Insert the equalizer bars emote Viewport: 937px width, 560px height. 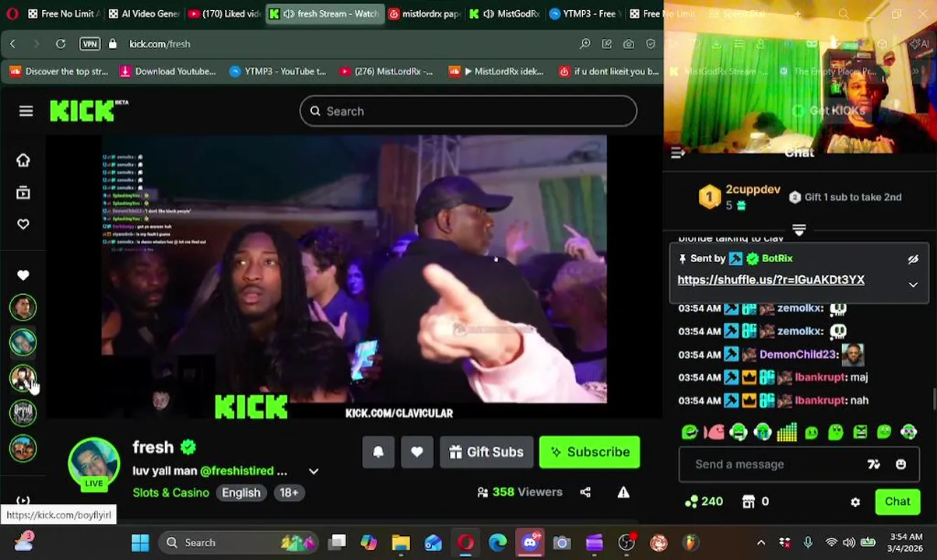(x=787, y=432)
